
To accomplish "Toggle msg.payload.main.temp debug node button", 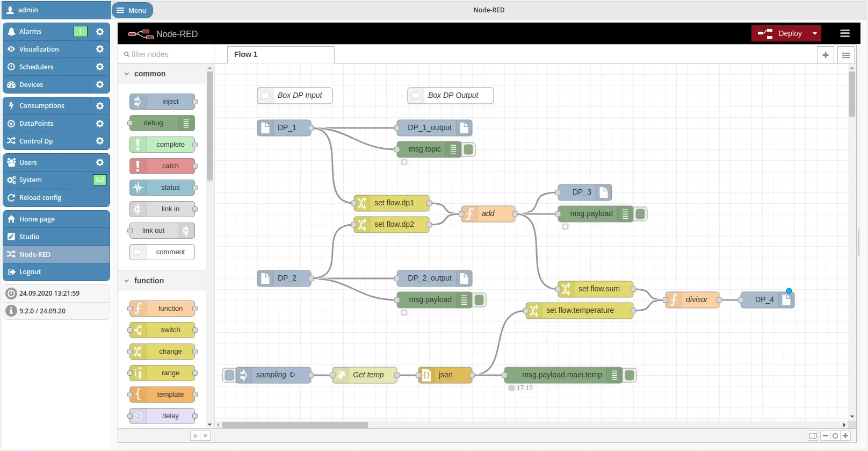I will point(630,375).
